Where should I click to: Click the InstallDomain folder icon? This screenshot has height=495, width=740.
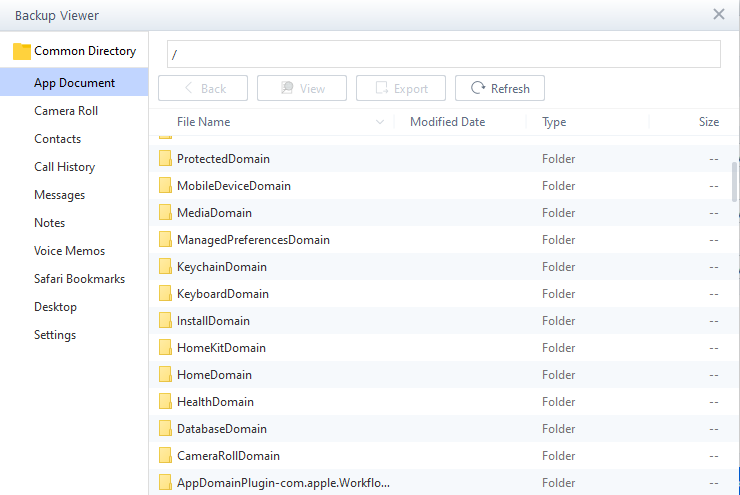[165, 320]
